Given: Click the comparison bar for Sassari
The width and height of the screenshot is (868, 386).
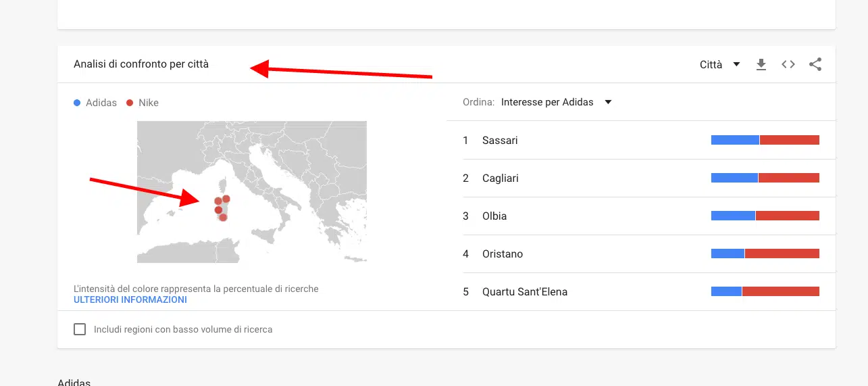Looking at the screenshot, I should click(x=765, y=140).
